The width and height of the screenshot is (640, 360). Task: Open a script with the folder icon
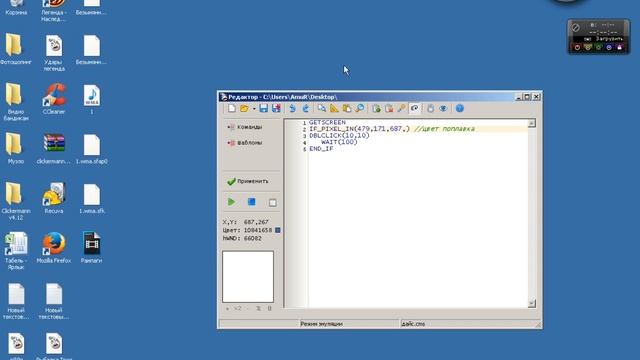244,109
